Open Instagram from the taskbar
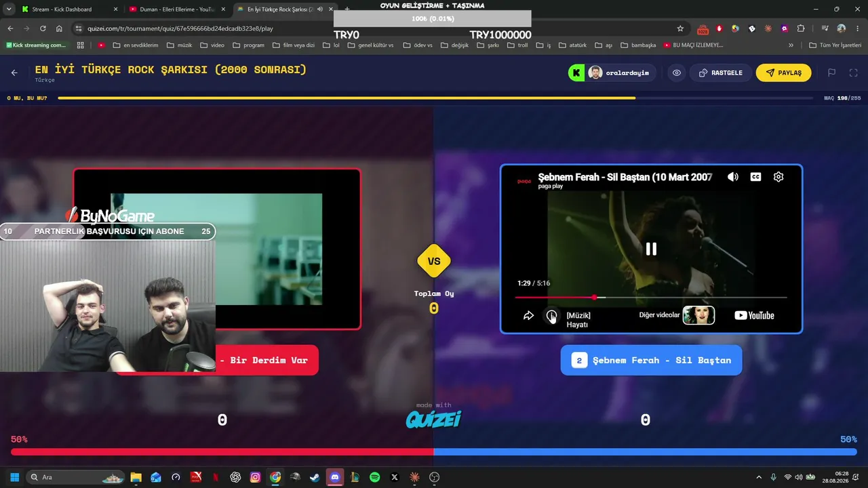Screen dimensions: 868x488 click(x=255, y=477)
